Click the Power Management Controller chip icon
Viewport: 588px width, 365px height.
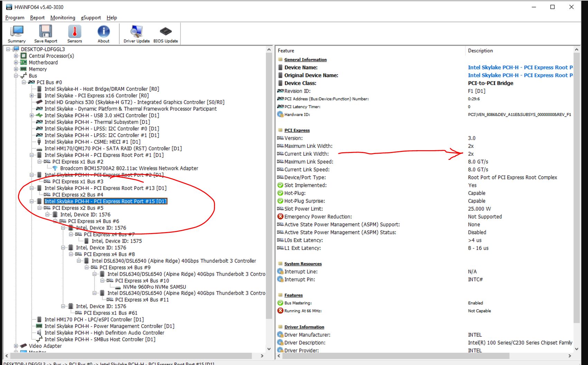tap(39, 326)
